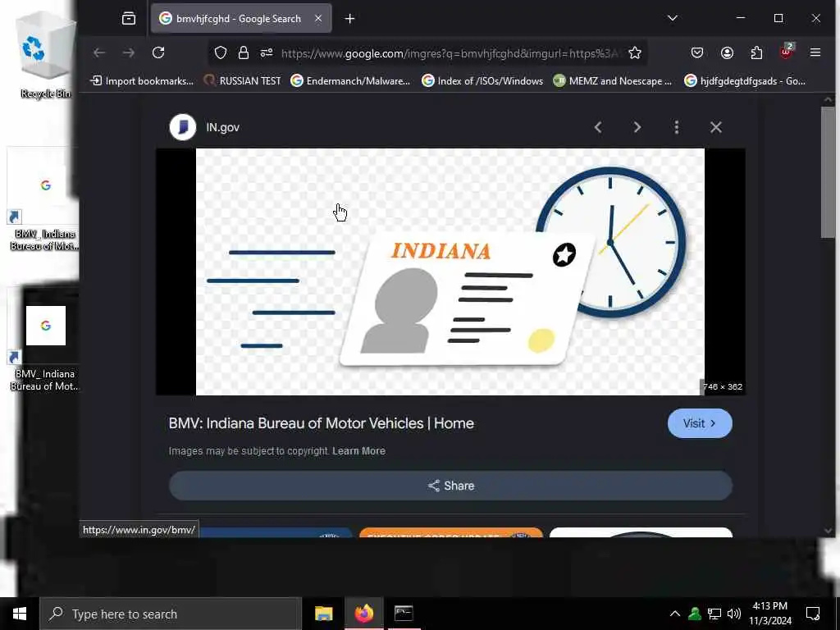Viewport: 840px width, 630px height.
Task: Open the network tray icon
Action: [714, 614]
